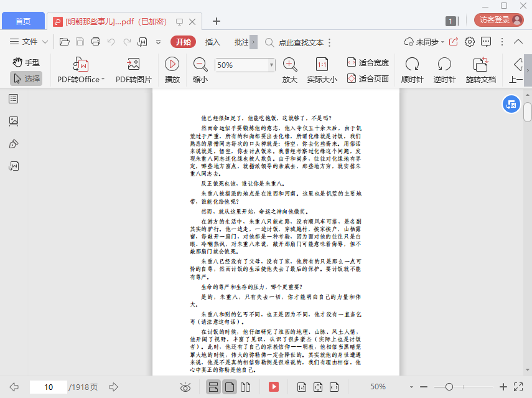Show more ribbon tabs arrow

253,42
